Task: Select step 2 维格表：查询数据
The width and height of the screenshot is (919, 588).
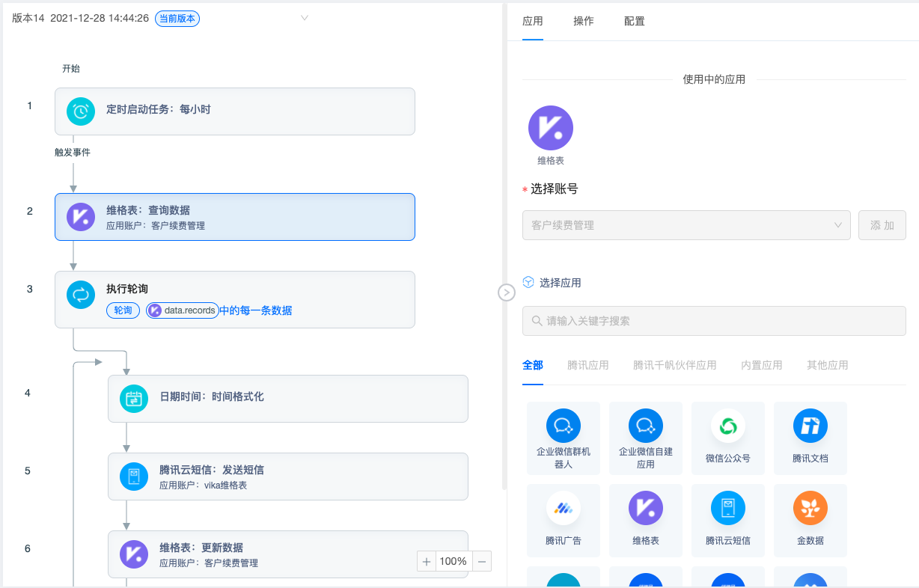Action: (x=235, y=217)
